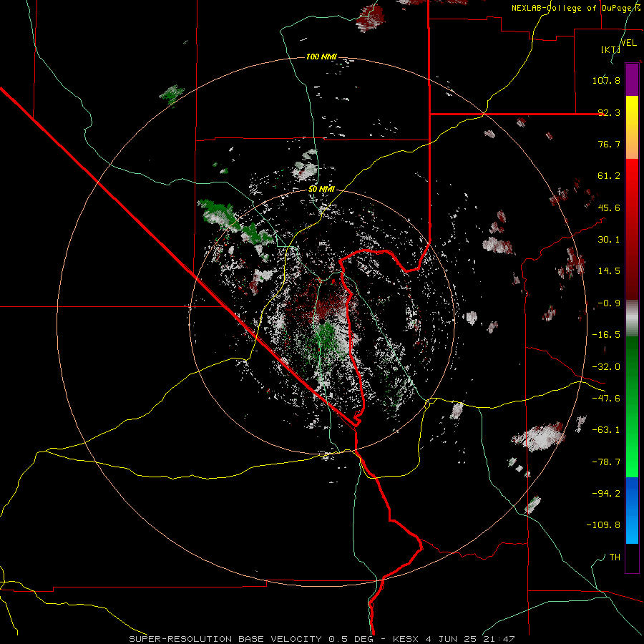Click the -63.1 legend value
The height and width of the screenshot is (644, 644).
[x=606, y=430]
